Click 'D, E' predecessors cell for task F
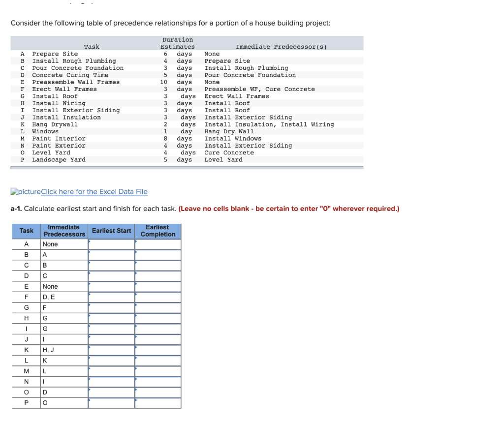The image size is (504, 422). coord(64,298)
